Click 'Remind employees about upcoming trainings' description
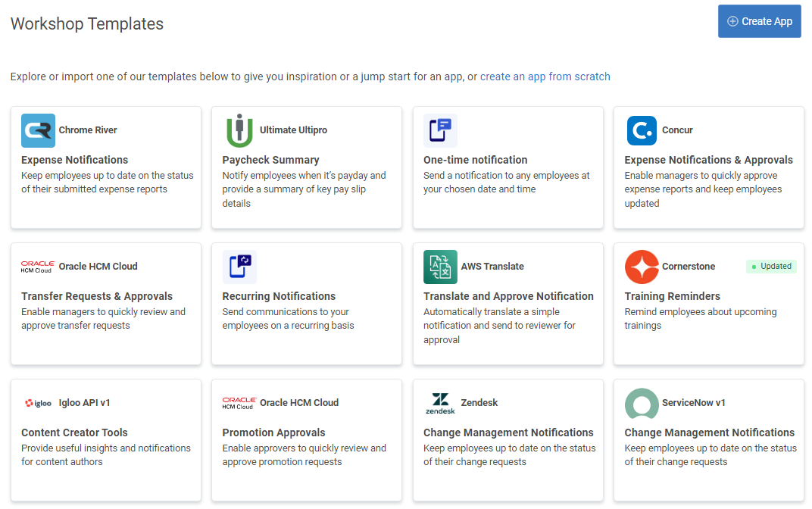Screen dimensions: 812x509 (701, 318)
